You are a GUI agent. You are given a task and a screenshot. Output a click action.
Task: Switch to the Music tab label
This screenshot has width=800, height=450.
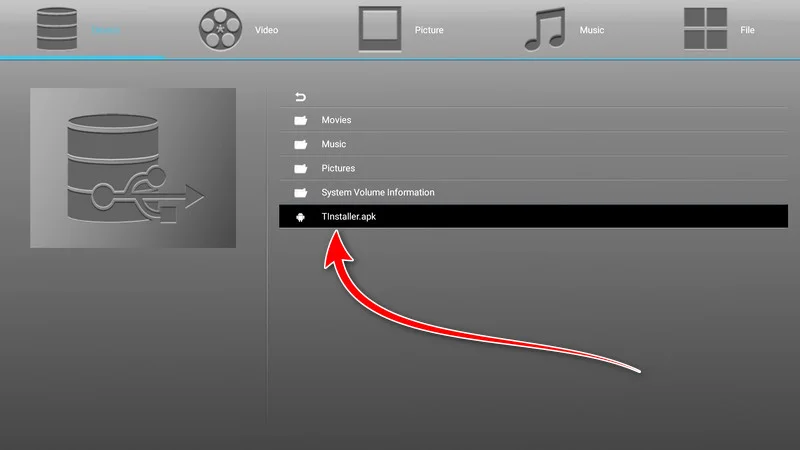coord(591,30)
